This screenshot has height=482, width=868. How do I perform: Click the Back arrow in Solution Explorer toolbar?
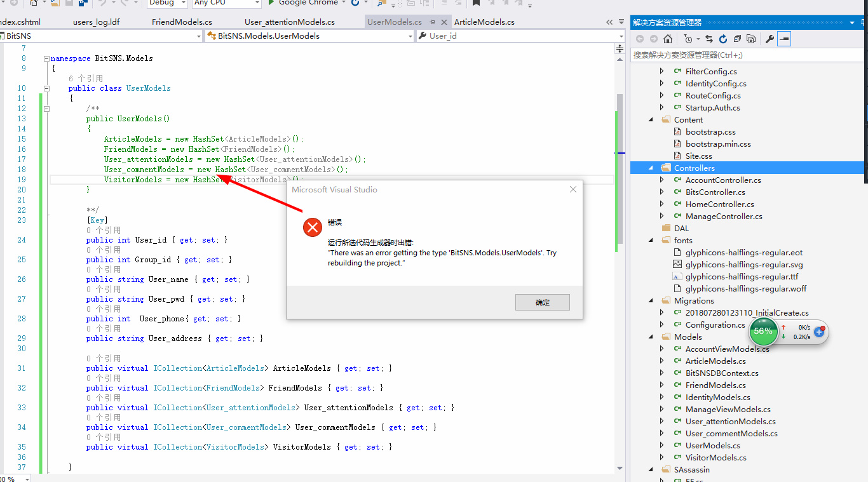640,39
